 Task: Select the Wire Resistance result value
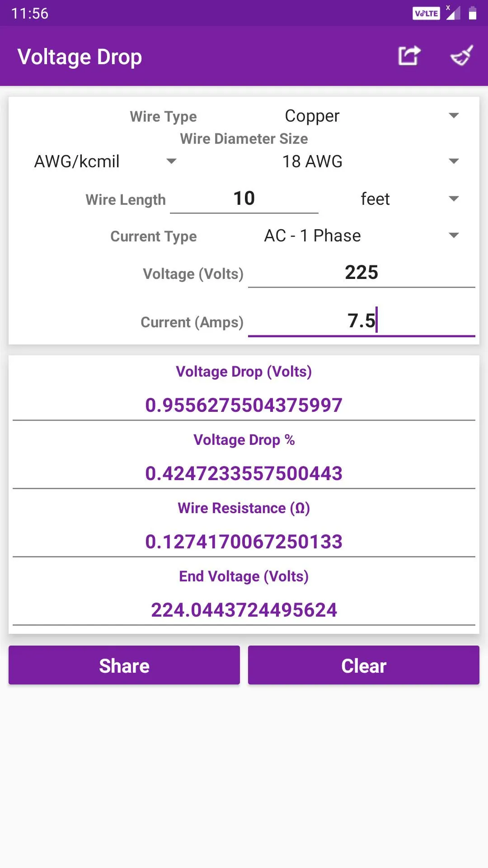click(244, 542)
